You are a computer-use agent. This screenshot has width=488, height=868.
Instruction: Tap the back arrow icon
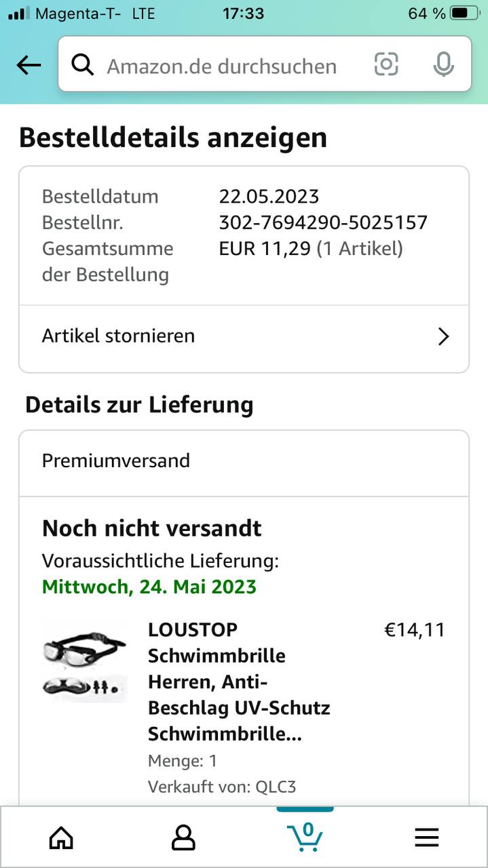29,65
